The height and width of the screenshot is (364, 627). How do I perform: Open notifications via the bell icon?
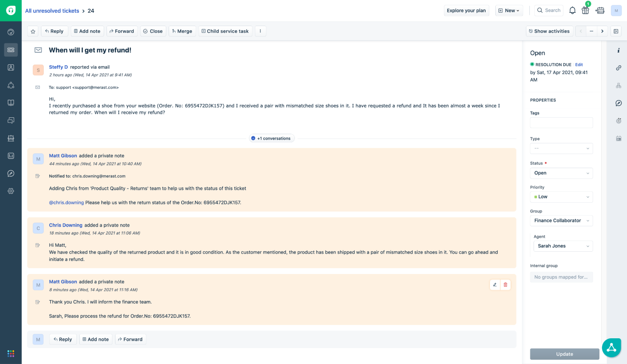tap(572, 10)
